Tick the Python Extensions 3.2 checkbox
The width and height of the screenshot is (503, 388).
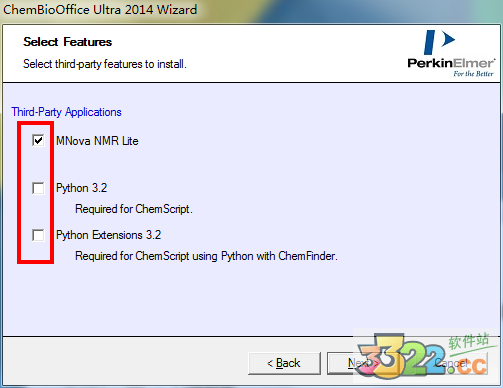click(38, 235)
